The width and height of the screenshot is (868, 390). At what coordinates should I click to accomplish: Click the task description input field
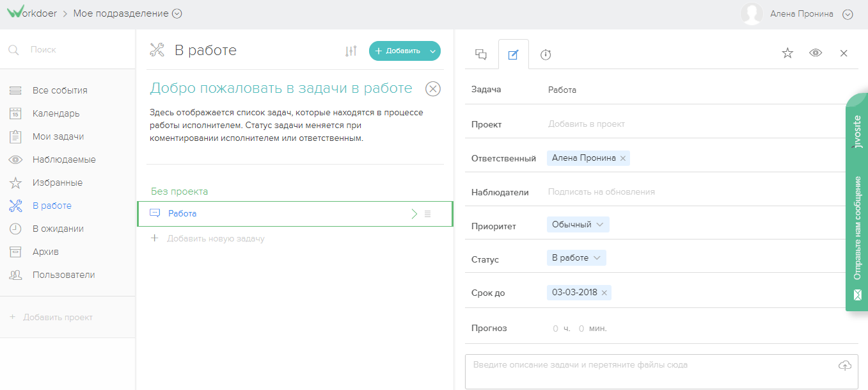click(x=640, y=364)
